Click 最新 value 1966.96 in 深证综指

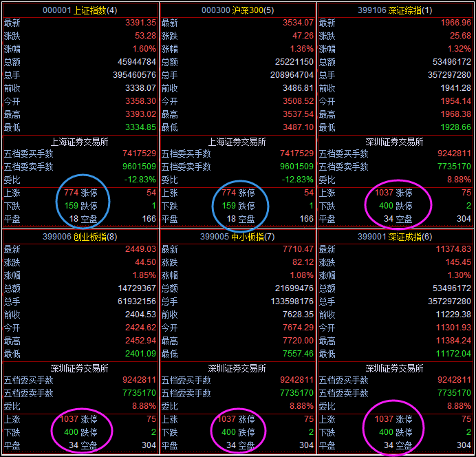point(455,23)
